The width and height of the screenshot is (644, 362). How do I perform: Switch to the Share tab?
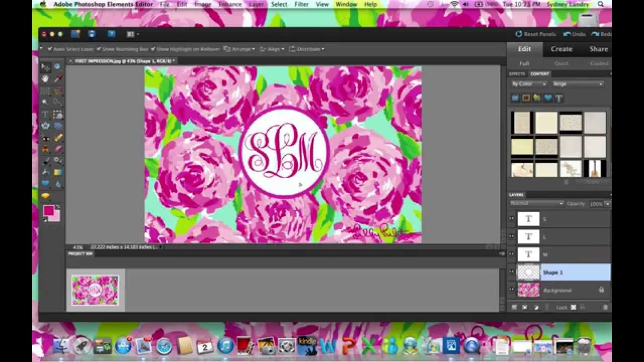[598, 49]
